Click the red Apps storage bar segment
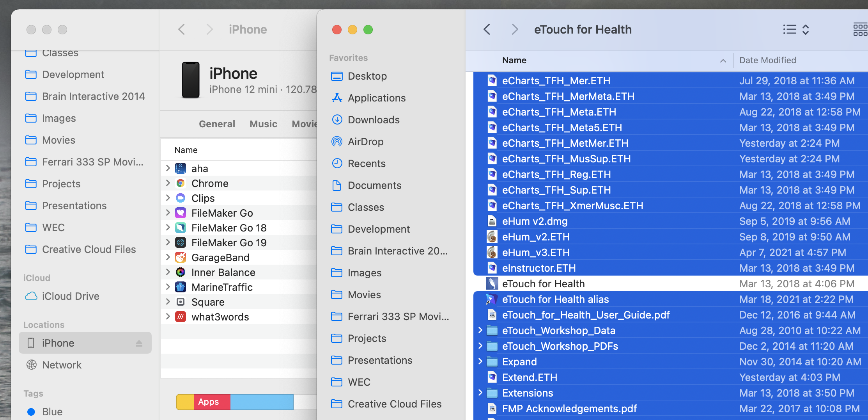The width and height of the screenshot is (868, 420). pos(212,402)
